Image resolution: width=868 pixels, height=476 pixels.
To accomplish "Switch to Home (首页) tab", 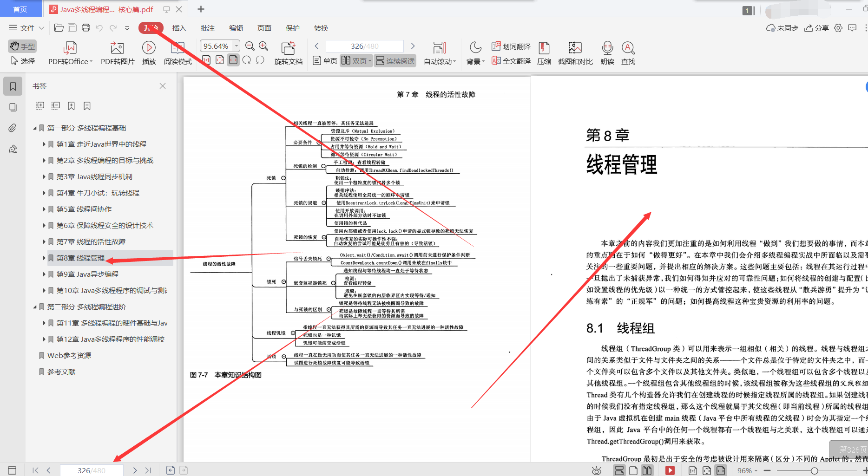I will tap(20, 9).
